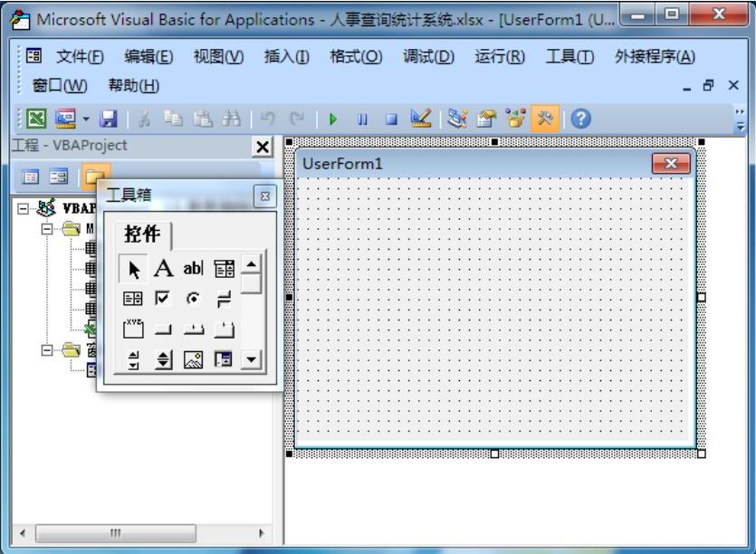Open the Insert UserForm dropdown arrow
756x554 pixels.
point(86,119)
